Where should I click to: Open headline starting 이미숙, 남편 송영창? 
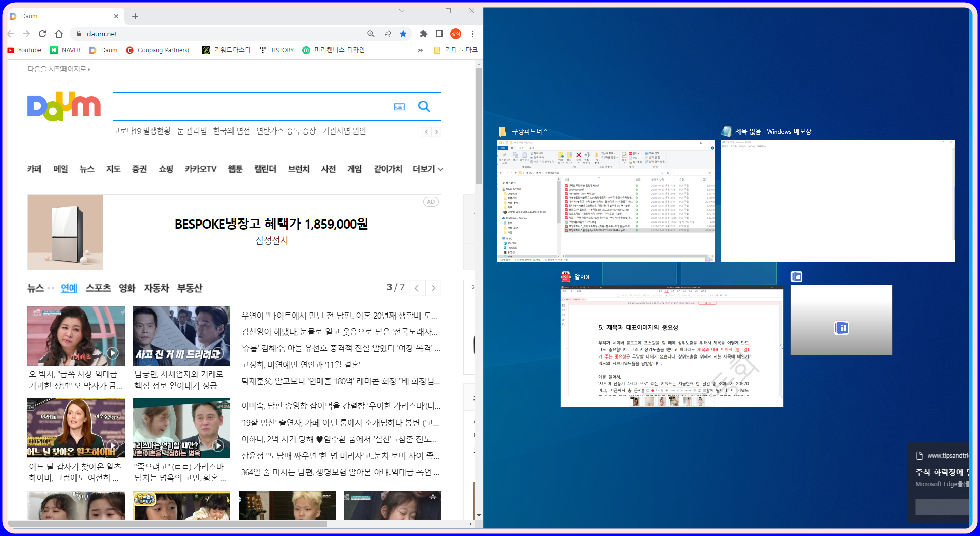pyautogui.click(x=340, y=406)
